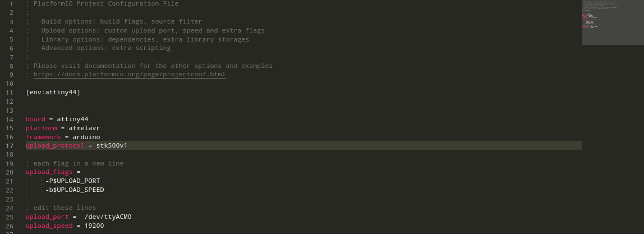Click the -P$UPLOAD_PORT flag text

pos(73,181)
